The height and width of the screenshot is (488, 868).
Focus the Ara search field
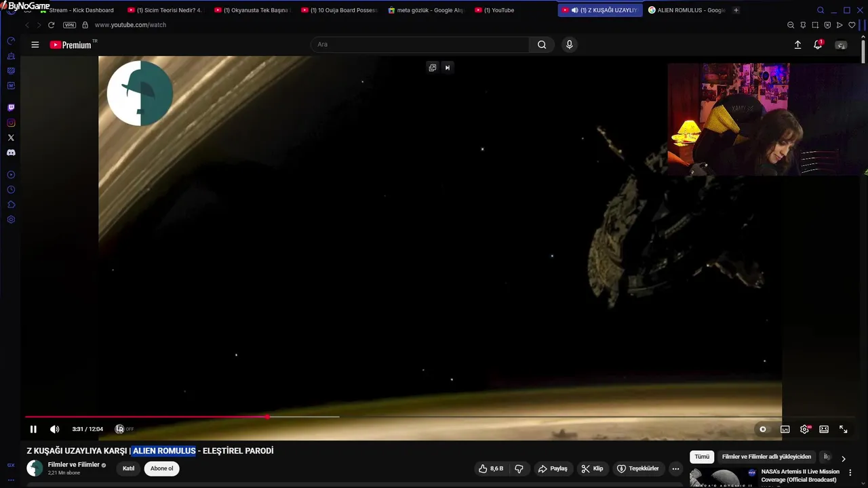(x=420, y=45)
